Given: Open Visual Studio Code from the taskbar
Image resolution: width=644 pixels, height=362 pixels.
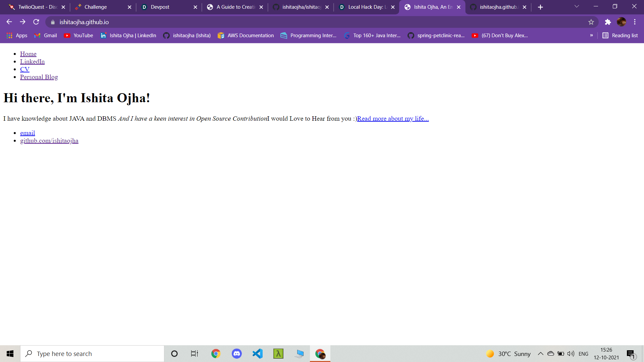Looking at the screenshot, I should coord(258,354).
